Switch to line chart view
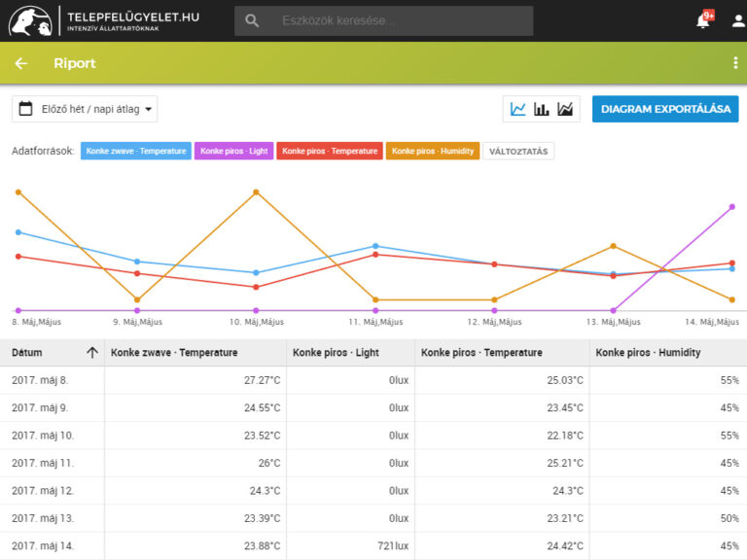 tap(517, 109)
